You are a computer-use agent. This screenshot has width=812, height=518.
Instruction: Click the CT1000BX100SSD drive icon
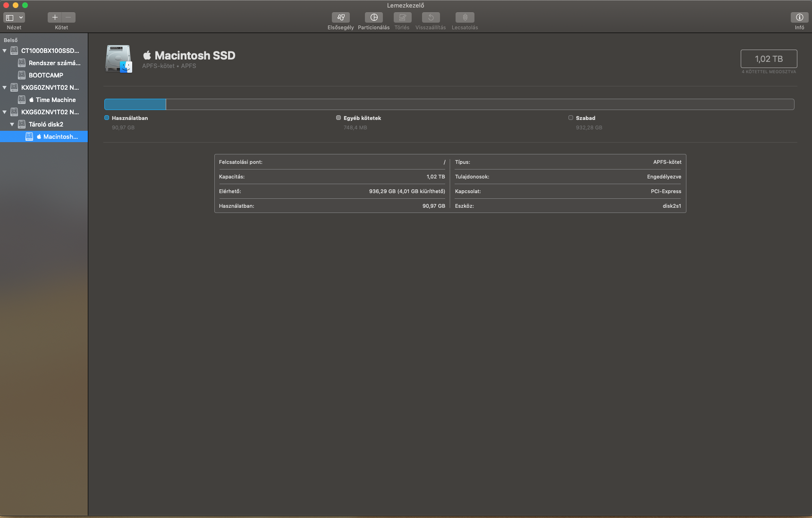(x=14, y=51)
